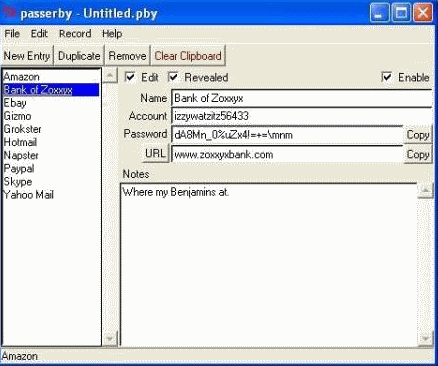
Task: Select Paypal in the entry list
Action: (x=51, y=168)
